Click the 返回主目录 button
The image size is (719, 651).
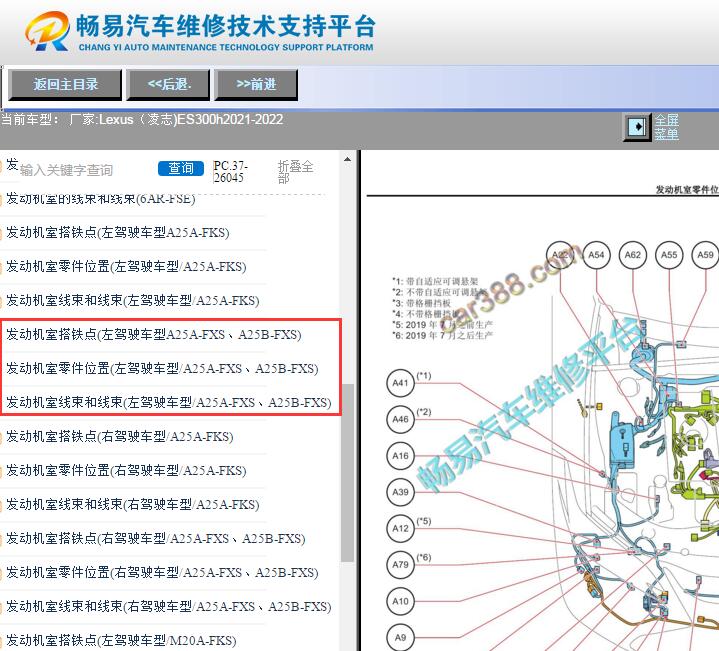coord(65,84)
